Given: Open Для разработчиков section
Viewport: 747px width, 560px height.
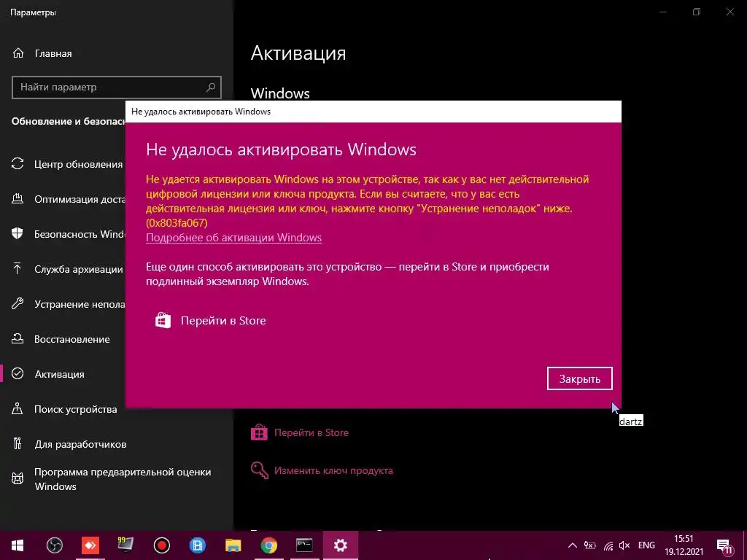Looking at the screenshot, I should pyautogui.click(x=80, y=444).
